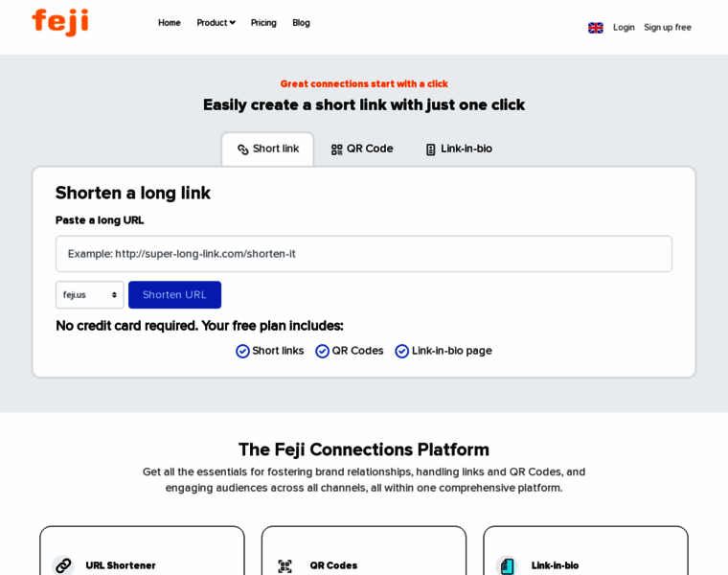This screenshot has width=728, height=575.
Task: Click the Link-in-bio page checkmark icon
Action: 402,351
